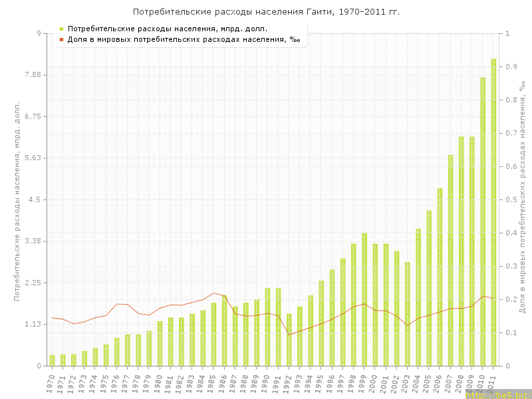This screenshot has height=399, width=532.
Task: Click the green legend marker for consumer expenditure
Action: pos(61,29)
